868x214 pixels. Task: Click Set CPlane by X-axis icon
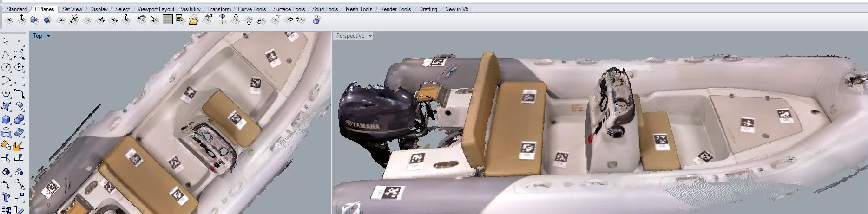(x=113, y=19)
